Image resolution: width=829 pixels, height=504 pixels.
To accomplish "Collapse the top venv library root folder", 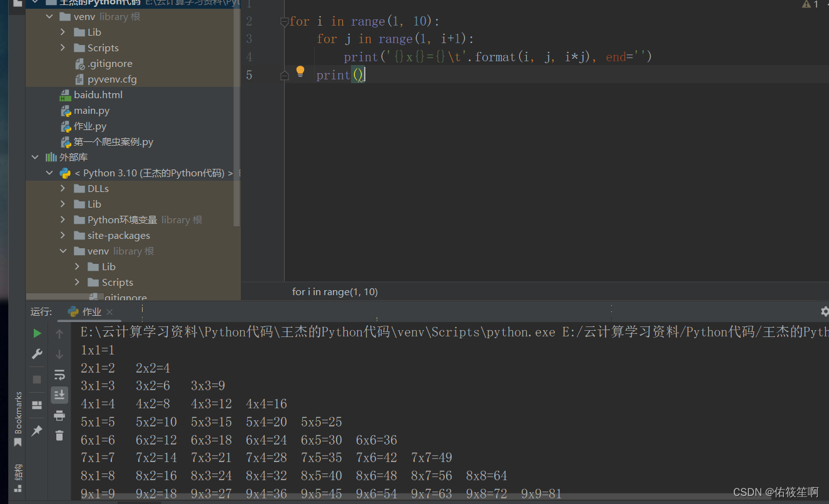I will pyautogui.click(x=49, y=16).
